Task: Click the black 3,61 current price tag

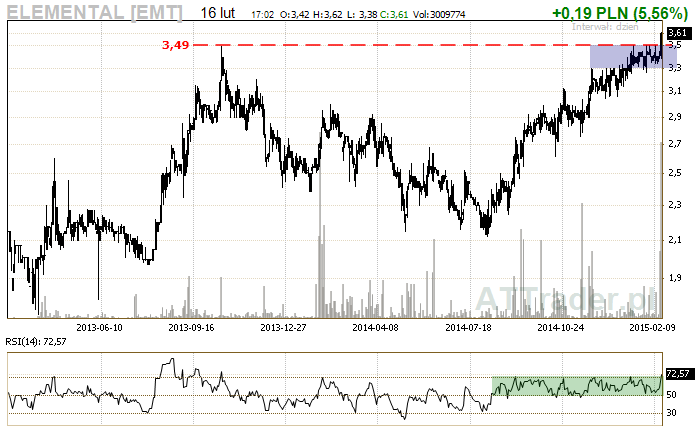Action: pyautogui.click(x=677, y=33)
